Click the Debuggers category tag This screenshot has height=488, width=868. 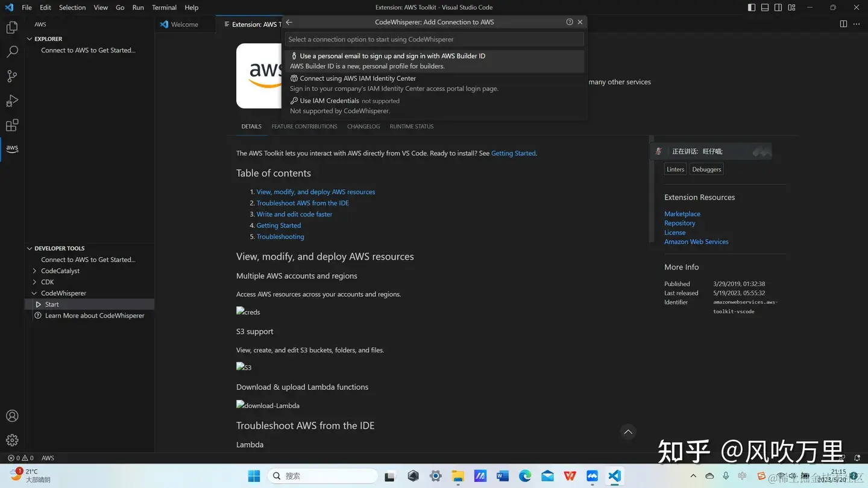(x=706, y=169)
